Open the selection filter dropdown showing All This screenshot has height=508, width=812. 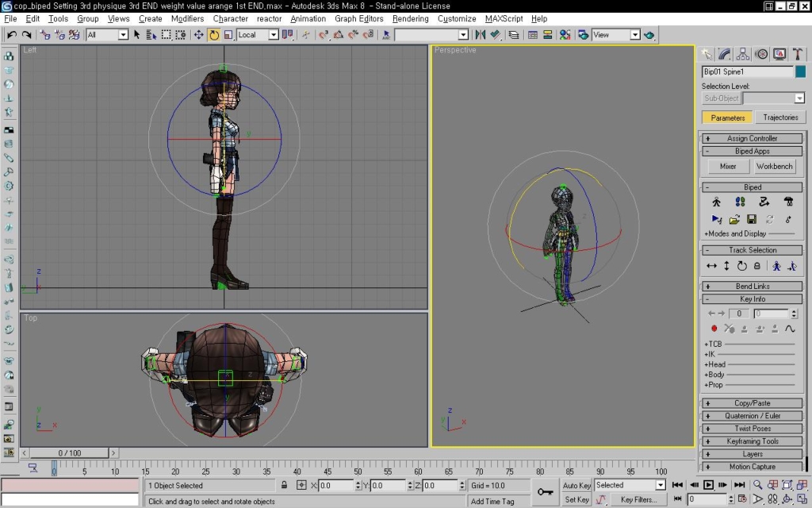[107, 35]
